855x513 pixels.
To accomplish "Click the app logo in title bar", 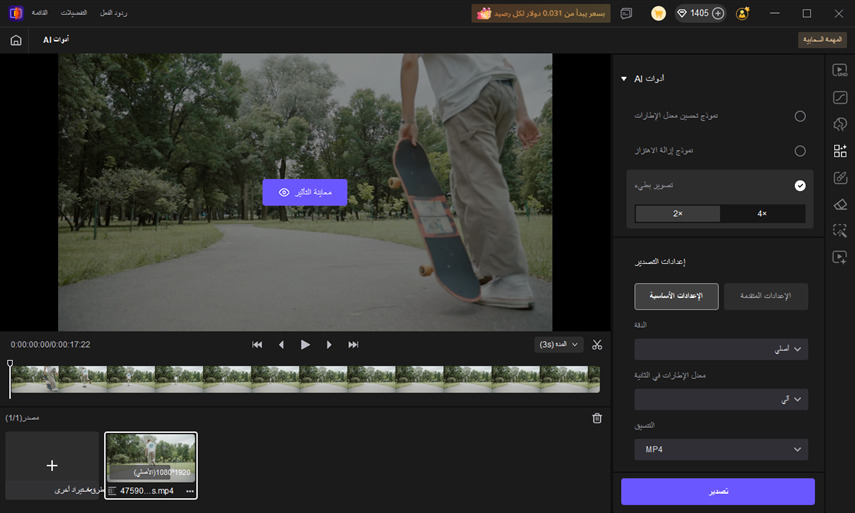I will click(x=16, y=13).
